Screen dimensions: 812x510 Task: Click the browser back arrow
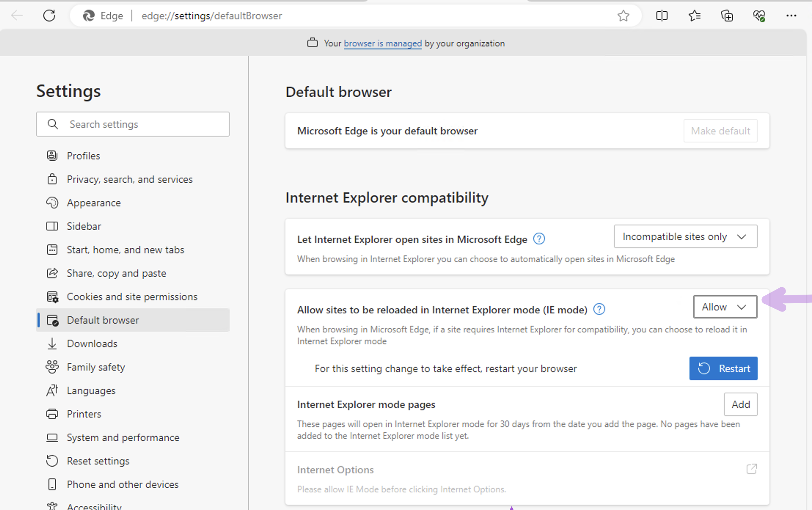tap(17, 15)
